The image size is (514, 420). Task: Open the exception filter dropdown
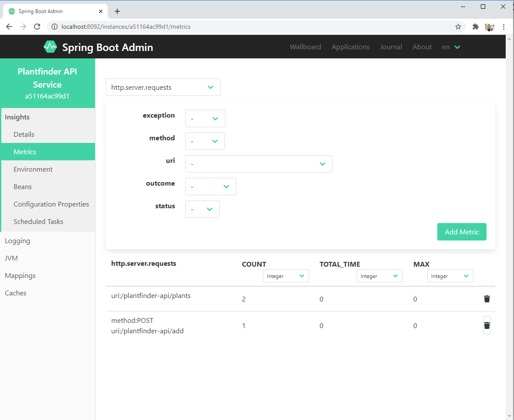tap(205, 119)
